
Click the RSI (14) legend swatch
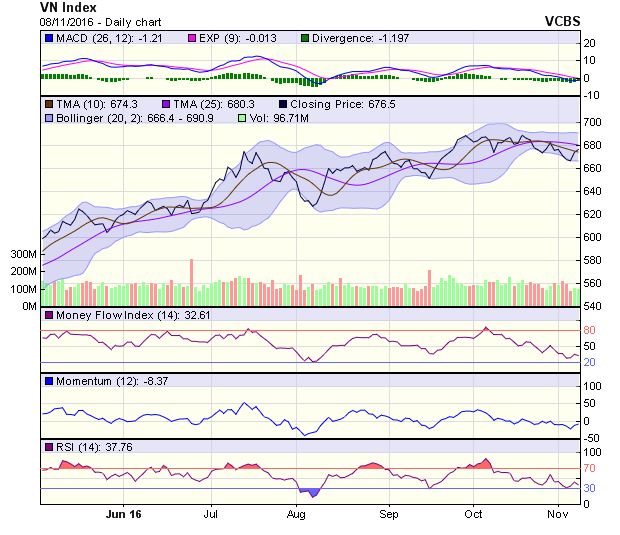click(x=48, y=446)
